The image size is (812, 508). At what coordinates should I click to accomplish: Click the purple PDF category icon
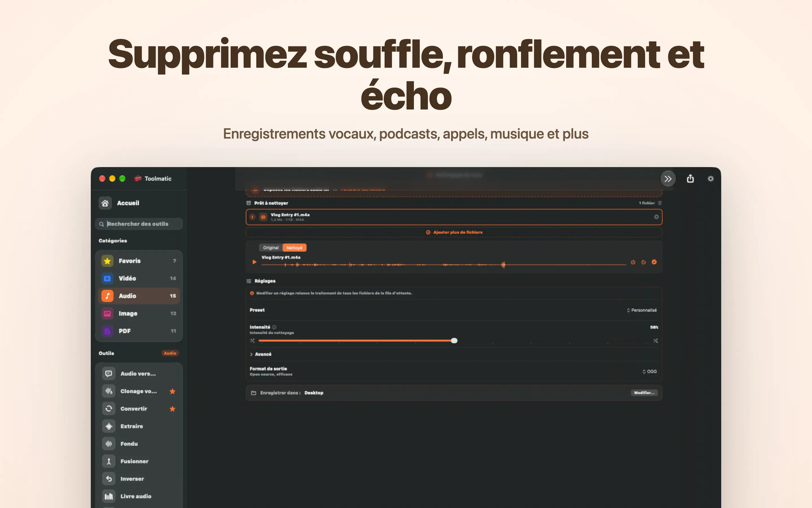[107, 331]
